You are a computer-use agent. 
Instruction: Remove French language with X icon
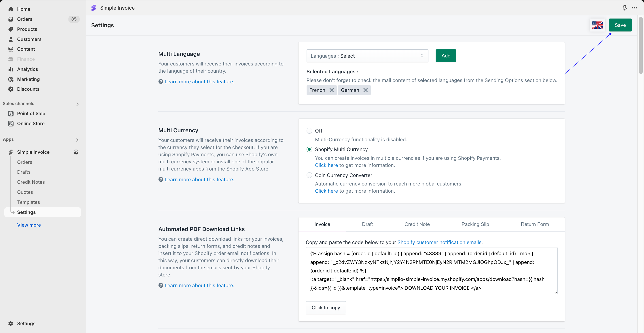(x=331, y=90)
